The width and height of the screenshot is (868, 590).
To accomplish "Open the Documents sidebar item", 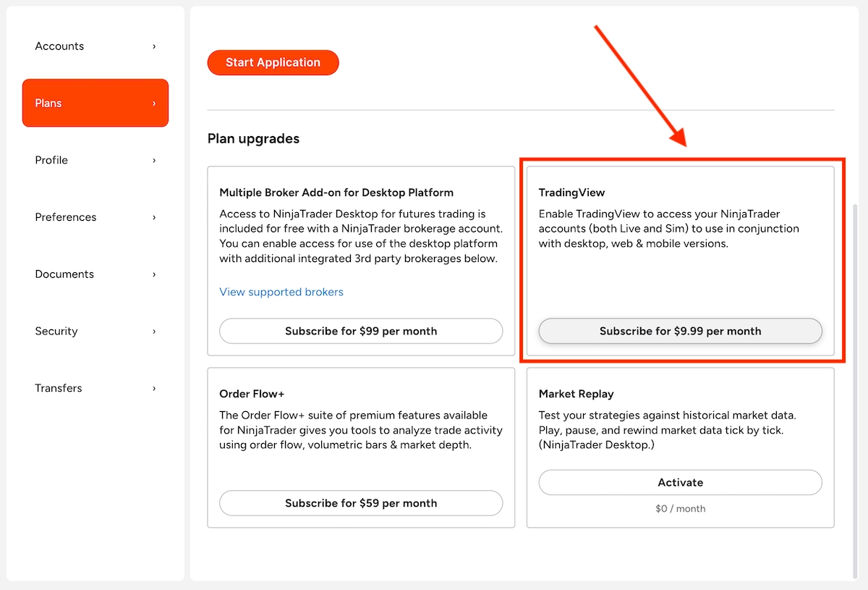I will (x=95, y=274).
